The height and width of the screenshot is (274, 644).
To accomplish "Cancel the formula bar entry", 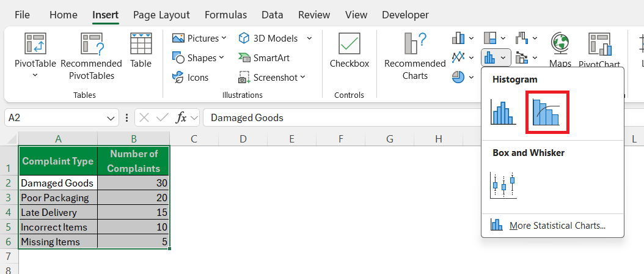I will [x=144, y=117].
